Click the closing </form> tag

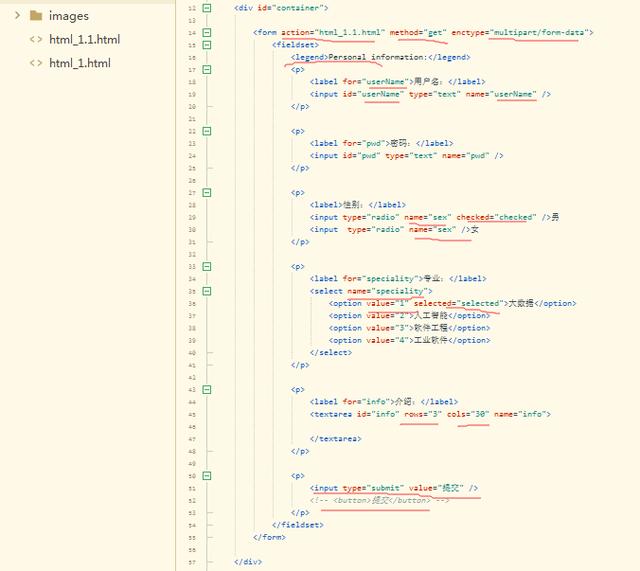[269, 537]
